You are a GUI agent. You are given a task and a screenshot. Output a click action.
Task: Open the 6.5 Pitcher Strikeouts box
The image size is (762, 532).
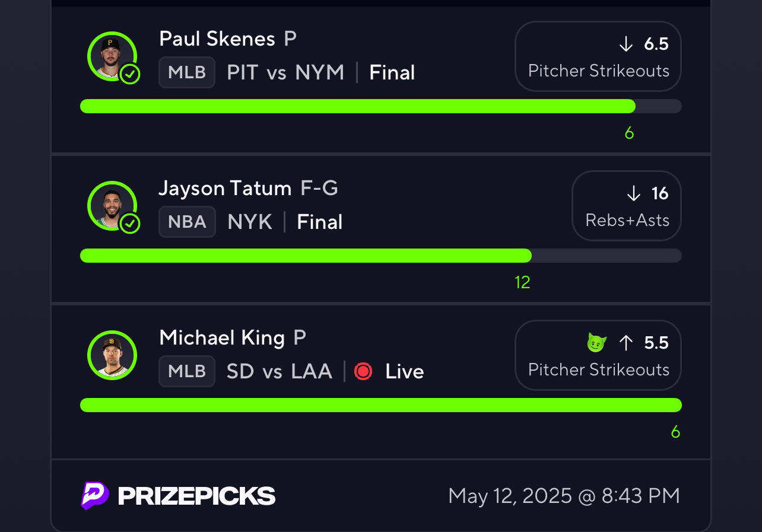pyautogui.click(x=598, y=56)
